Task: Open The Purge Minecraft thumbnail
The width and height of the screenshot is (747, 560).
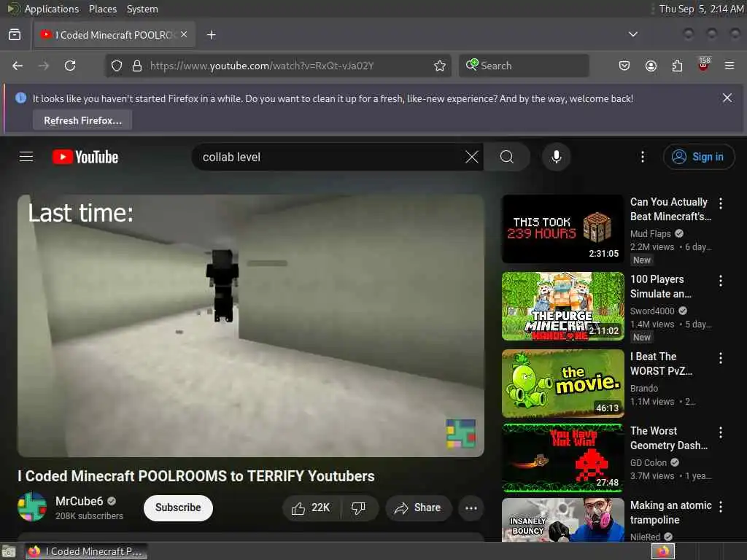Action: pyautogui.click(x=562, y=306)
